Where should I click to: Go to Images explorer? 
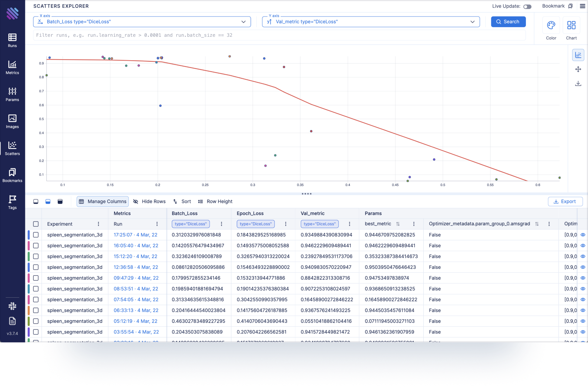coord(13,121)
